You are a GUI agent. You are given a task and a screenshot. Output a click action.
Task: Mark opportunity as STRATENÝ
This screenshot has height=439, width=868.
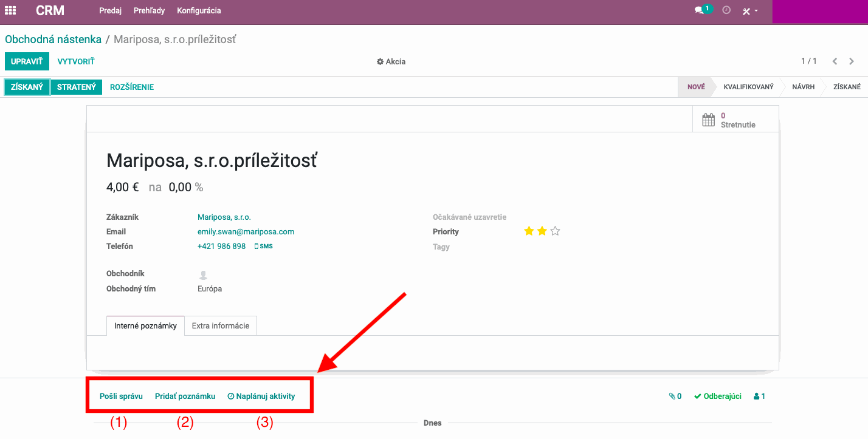76,87
